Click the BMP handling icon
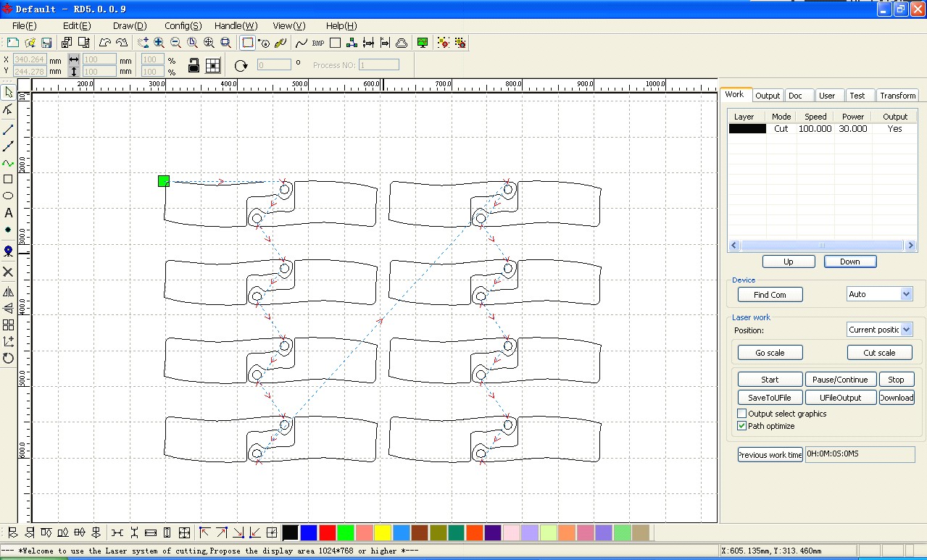927x560 pixels. tap(318, 43)
